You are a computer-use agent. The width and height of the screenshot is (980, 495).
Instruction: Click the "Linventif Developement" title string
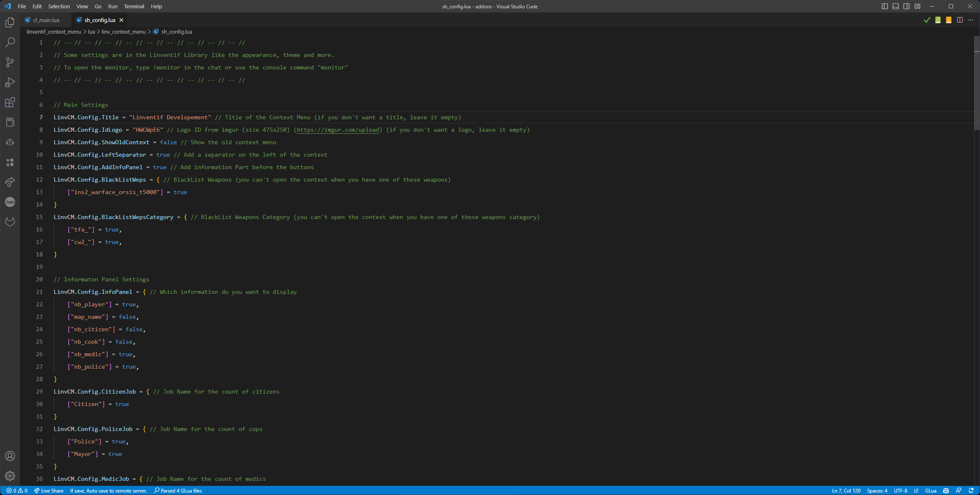[x=170, y=118]
